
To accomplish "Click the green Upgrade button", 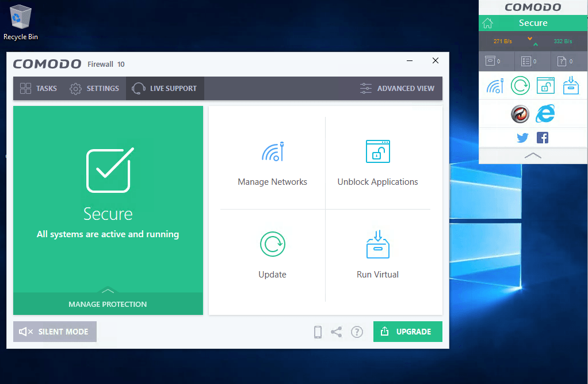I will pos(407,332).
